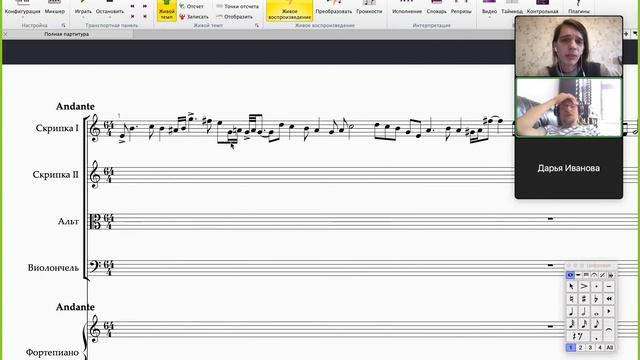This screenshot has height=360, width=640.
Task: Switch to fifth keypad layout icon
Action: (602, 275)
